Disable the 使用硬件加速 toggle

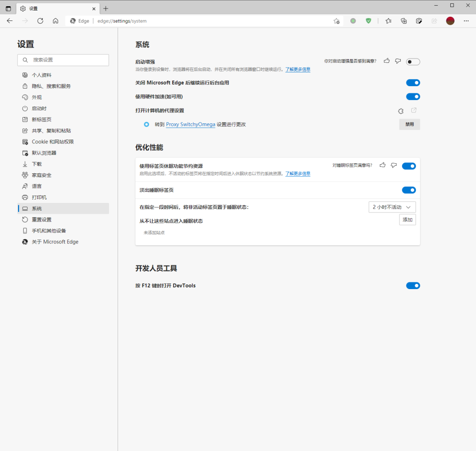click(x=413, y=96)
